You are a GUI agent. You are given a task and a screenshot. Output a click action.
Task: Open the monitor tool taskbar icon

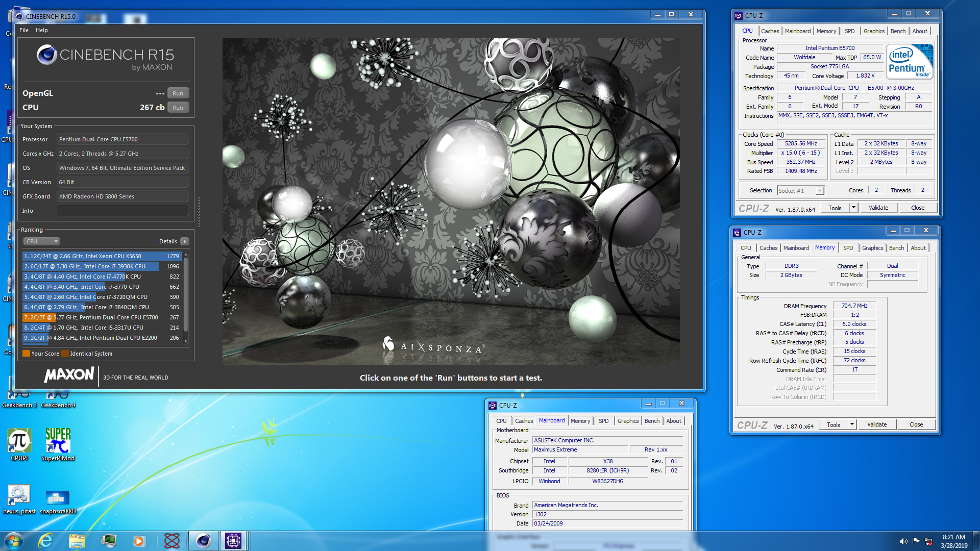coord(108,541)
